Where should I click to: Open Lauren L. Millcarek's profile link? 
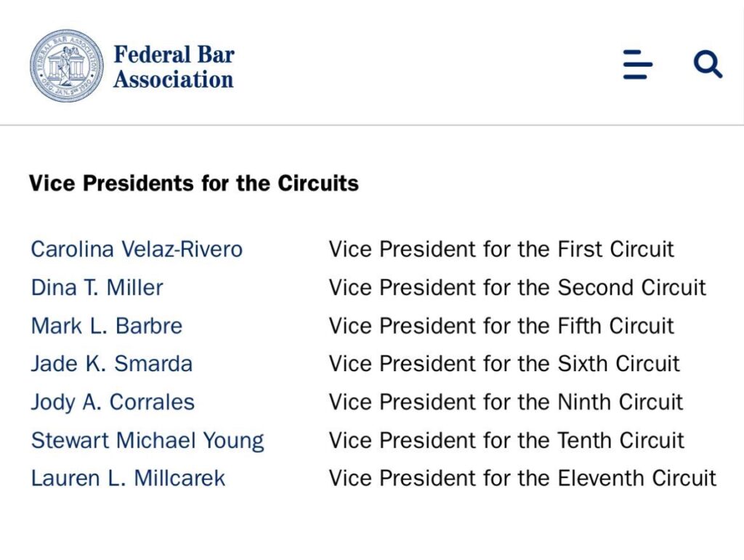pos(128,478)
